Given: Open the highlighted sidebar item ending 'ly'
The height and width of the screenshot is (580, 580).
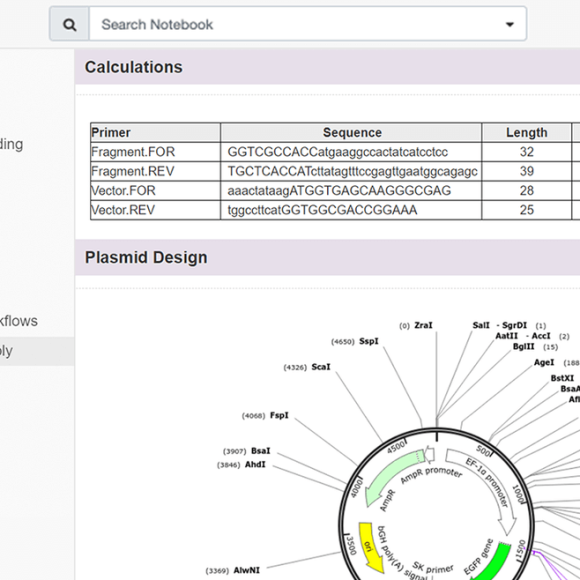Looking at the screenshot, I should coord(37,351).
